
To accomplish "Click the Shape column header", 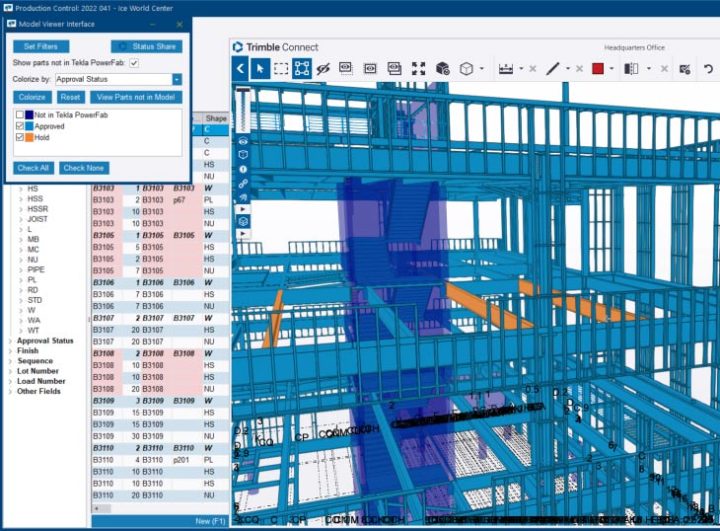I will pyautogui.click(x=215, y=118).
